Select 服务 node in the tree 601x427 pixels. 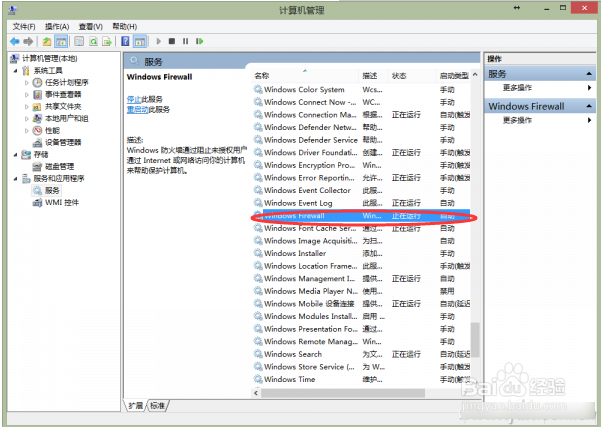tap(52, 191)
